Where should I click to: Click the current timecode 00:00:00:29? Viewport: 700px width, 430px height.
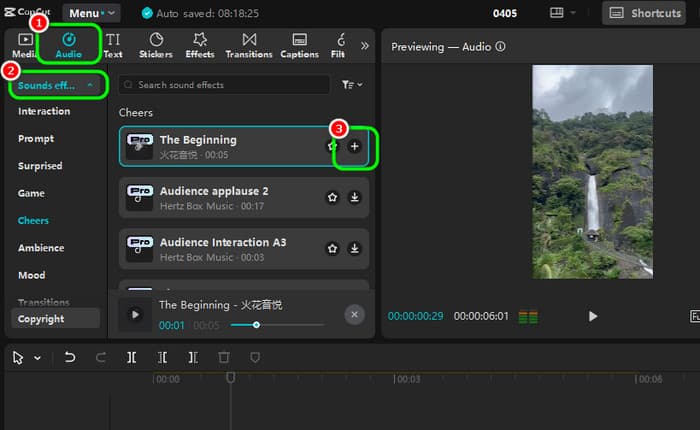coord(415,317)
